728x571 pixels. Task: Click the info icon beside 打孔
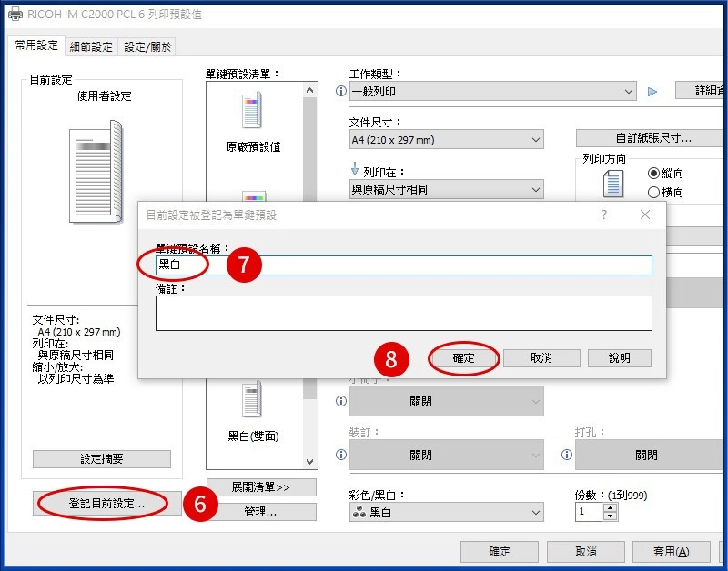(566, 455)
